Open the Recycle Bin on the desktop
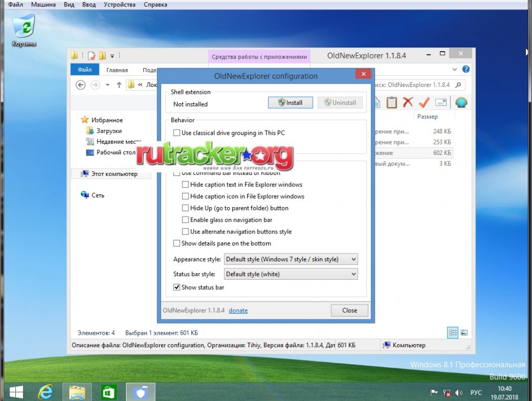Image resolution: width=532 pixels, height=401 pixels. tap(24, 30)
